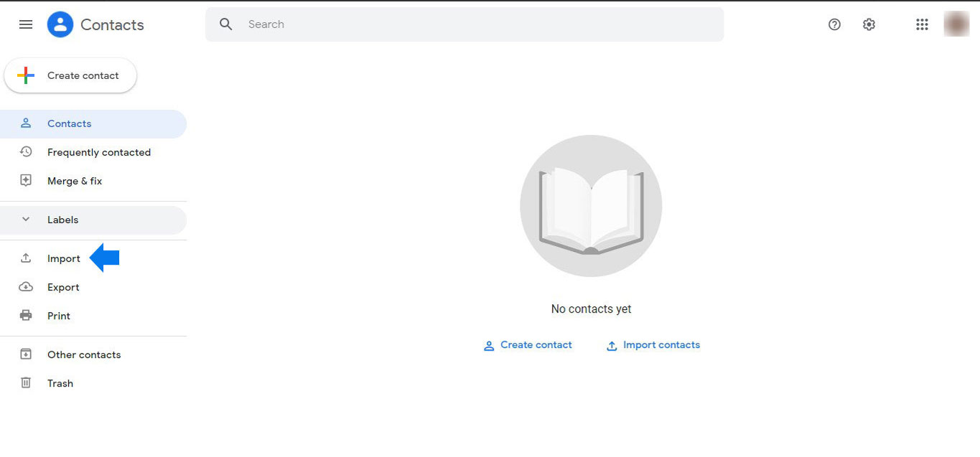The image size is (980, 457).
Task: Click the Import contacts link
Action: pyautogui.click(x=661, y=345)
